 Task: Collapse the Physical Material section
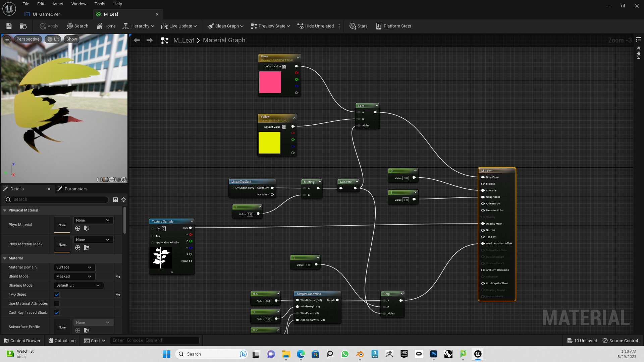(5, 210)
